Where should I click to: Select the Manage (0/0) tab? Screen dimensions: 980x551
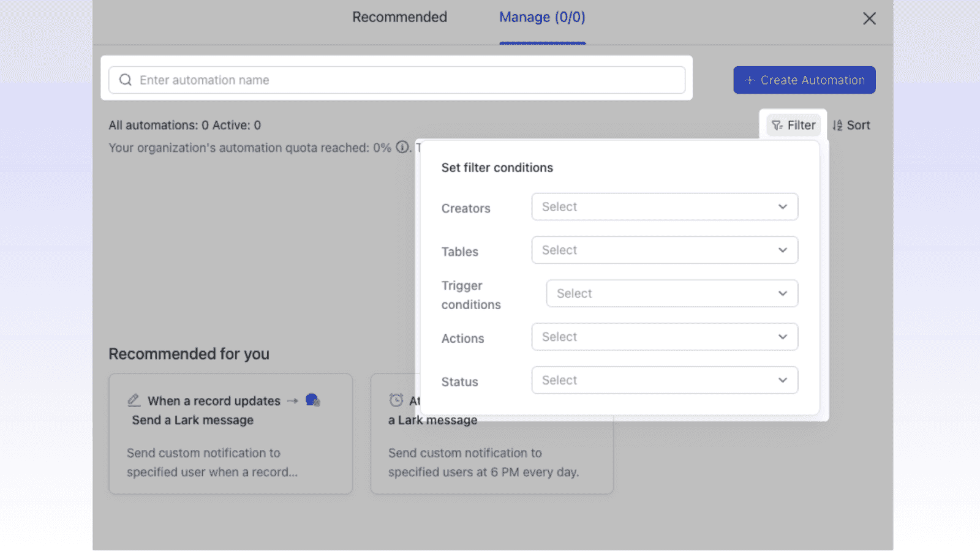point(541,17)
